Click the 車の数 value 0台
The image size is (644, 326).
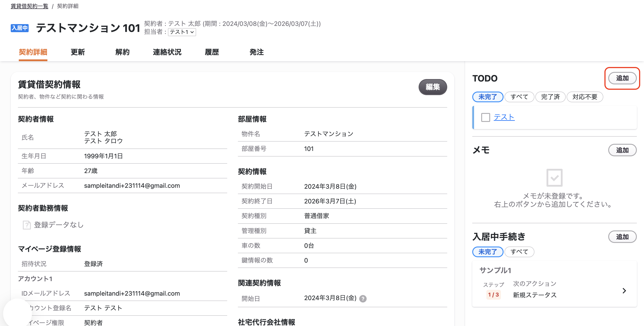point(309,246)
